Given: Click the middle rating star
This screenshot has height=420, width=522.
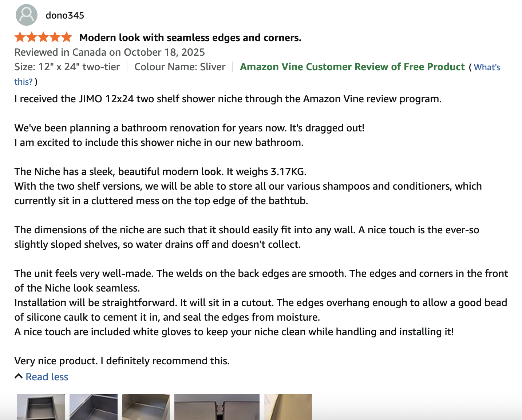Looking at the screenshot, I should [43, 36].
